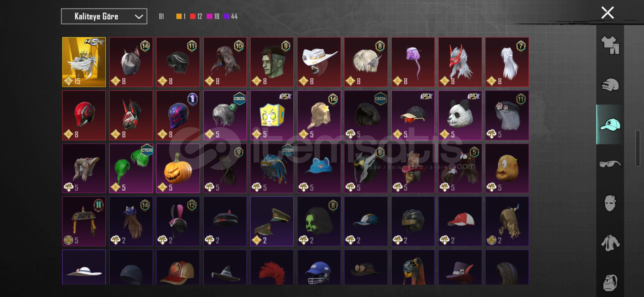Select the glasses category icon

[610, 164]
